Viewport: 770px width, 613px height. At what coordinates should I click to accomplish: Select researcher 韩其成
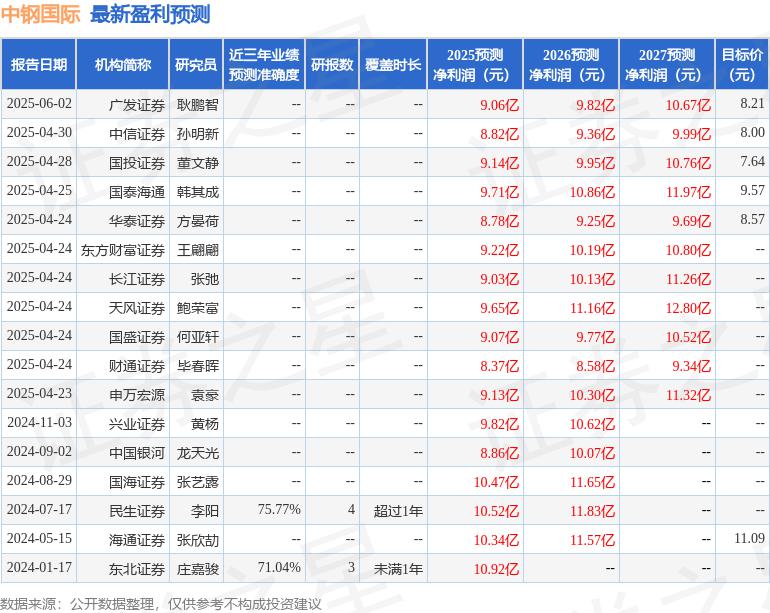(x=197, y=192)
